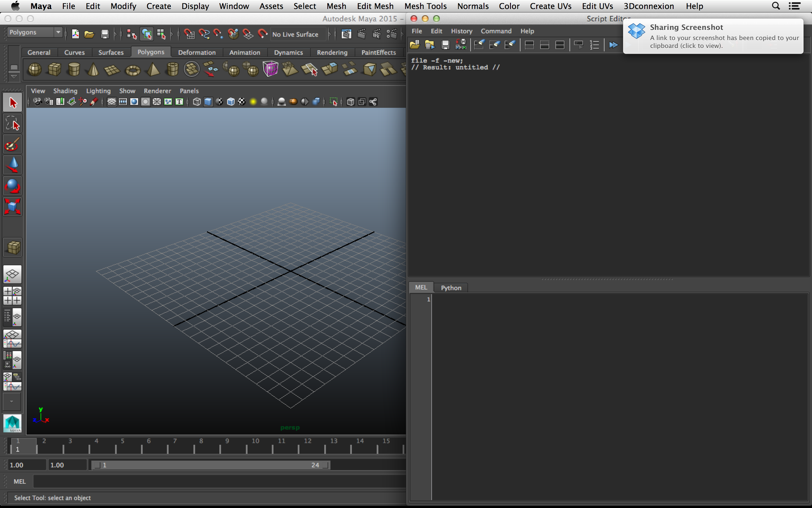Create a polygon torus from the shelf
Viewport: 812px width, 508px height.
(x=133, y=70)
